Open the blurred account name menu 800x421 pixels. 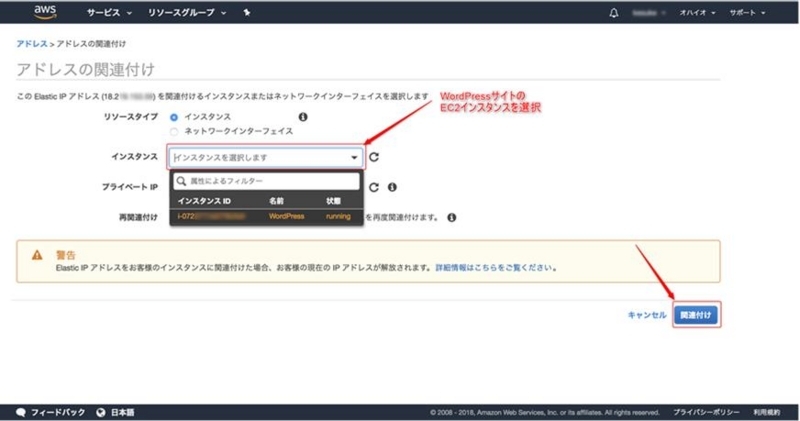click(648, 13)
